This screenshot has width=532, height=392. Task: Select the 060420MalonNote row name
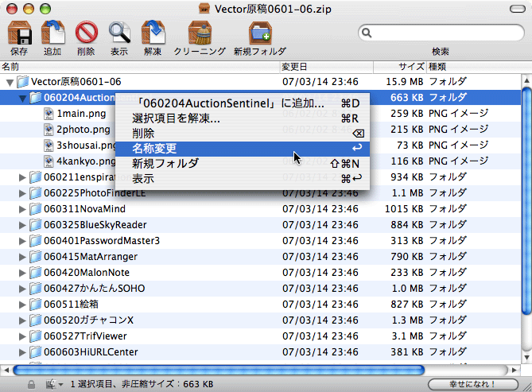click(87, 273)
